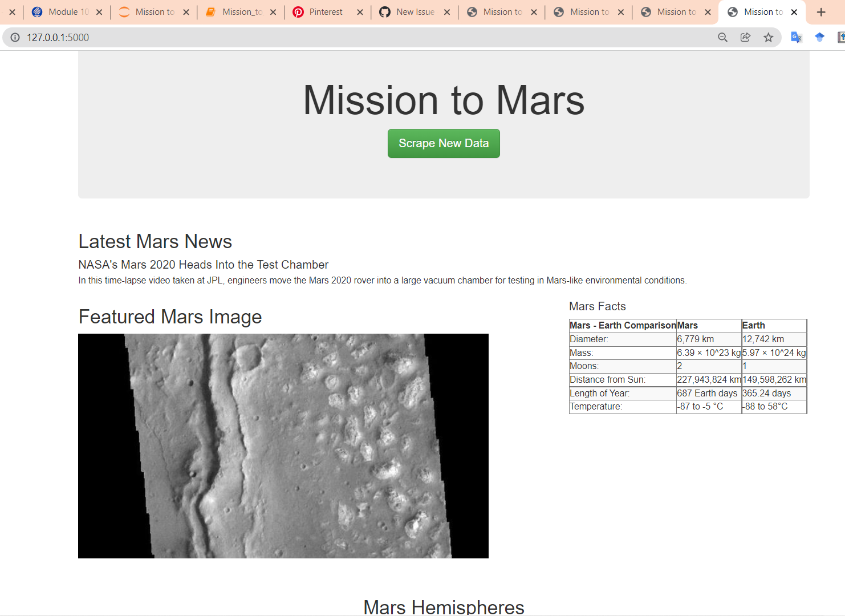Click the GitHub favicon on New Issue tab
This screenshot has height=616, width=845.
[x=385, y=12]
